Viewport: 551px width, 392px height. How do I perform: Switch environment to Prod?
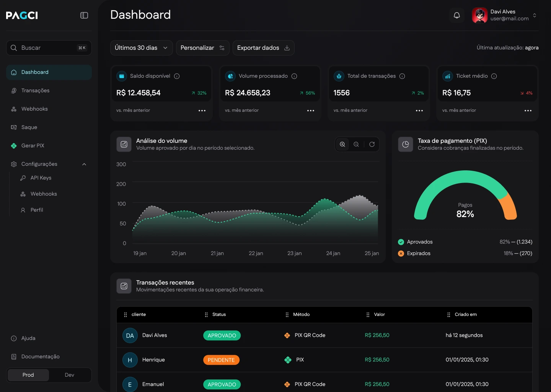[28, 375]
